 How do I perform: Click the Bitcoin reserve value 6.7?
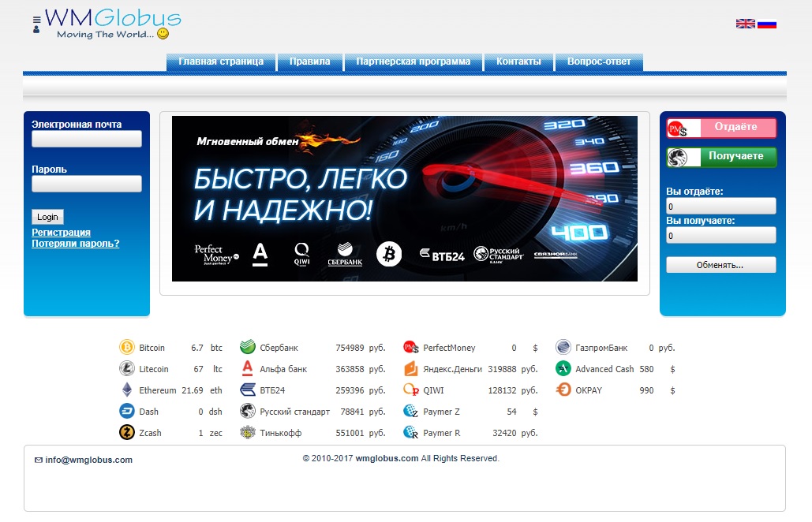tap(196, 348)
